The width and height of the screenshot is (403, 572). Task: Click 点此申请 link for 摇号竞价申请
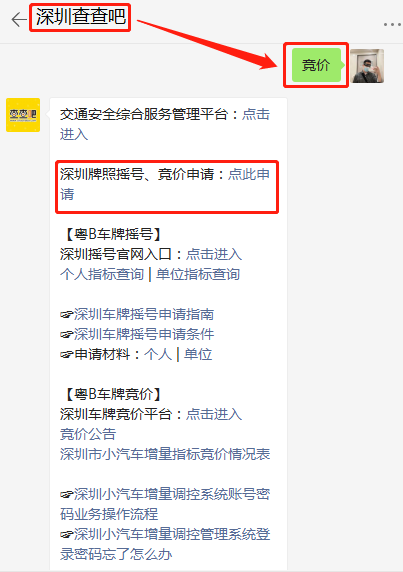[x=165, y=184]
